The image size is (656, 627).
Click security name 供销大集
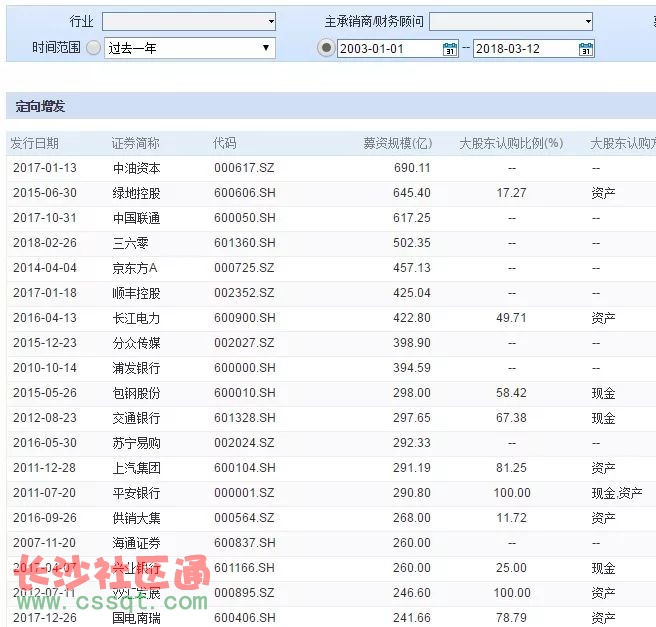(x=136, y=518)
